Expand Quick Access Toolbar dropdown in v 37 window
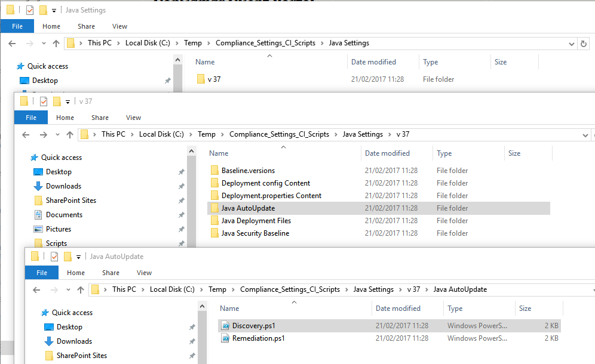The height and width of the screenshot is (364, 595). (68, 102)
